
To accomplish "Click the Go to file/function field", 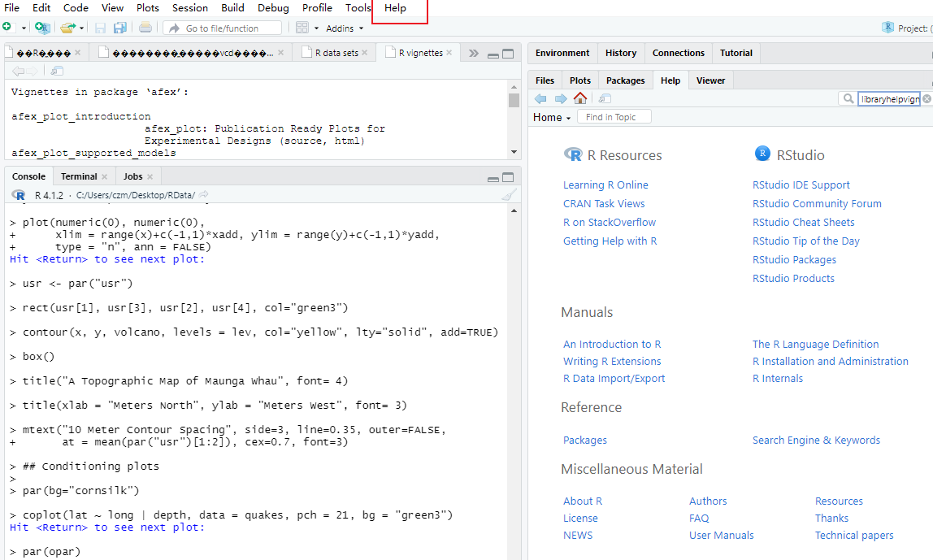I will [223, 28].
